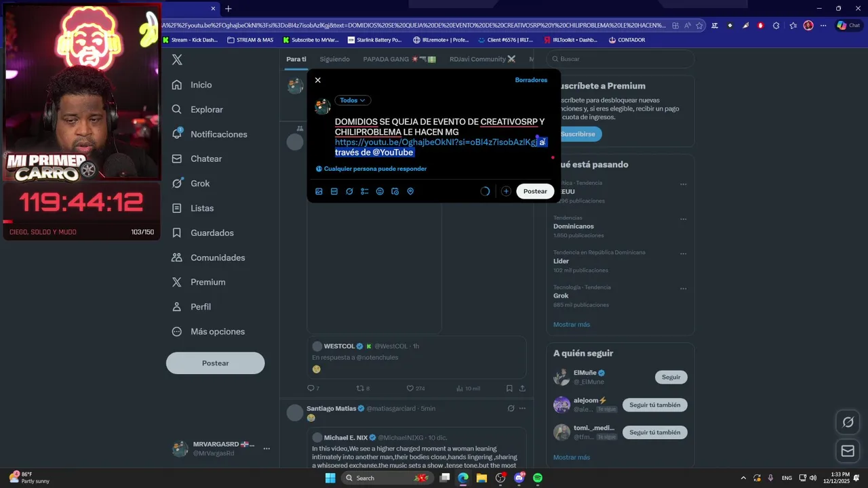Viewport: 868px width, 488px height.
Task: Open options for Lider trend
Action: pyautogui.click(x=683, y=253)
